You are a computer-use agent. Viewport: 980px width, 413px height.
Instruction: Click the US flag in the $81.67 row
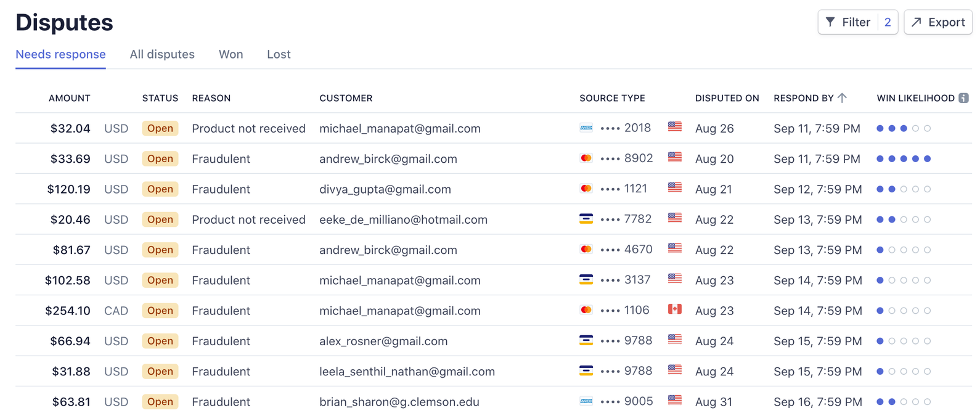(x=675, y=248)
